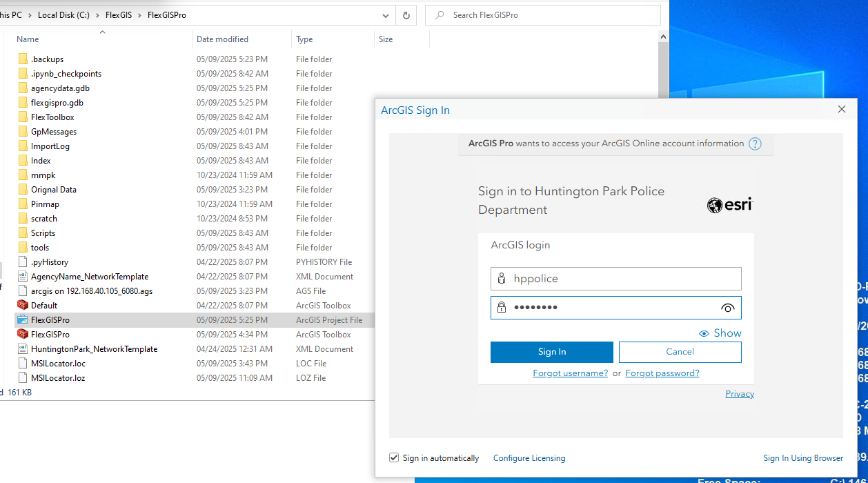Sort files by Date modified column
This screenshot has height=483, width=868.
click(222, 39)
